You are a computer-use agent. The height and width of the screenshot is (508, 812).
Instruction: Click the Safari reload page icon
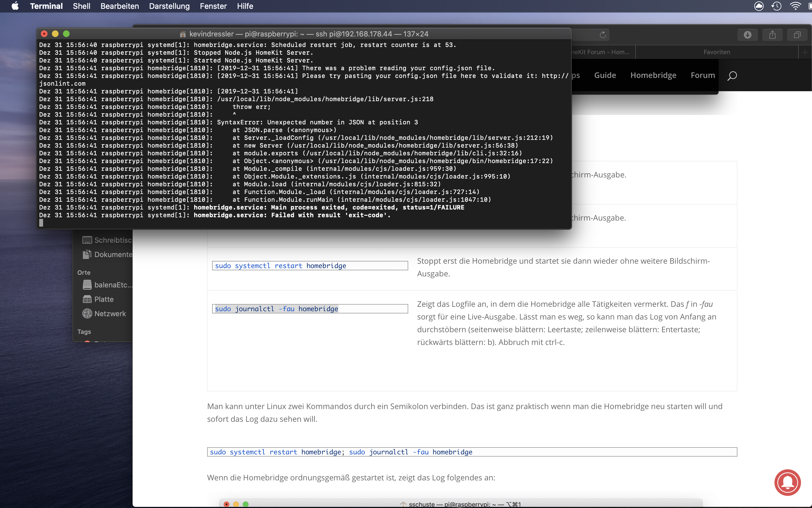603,35
